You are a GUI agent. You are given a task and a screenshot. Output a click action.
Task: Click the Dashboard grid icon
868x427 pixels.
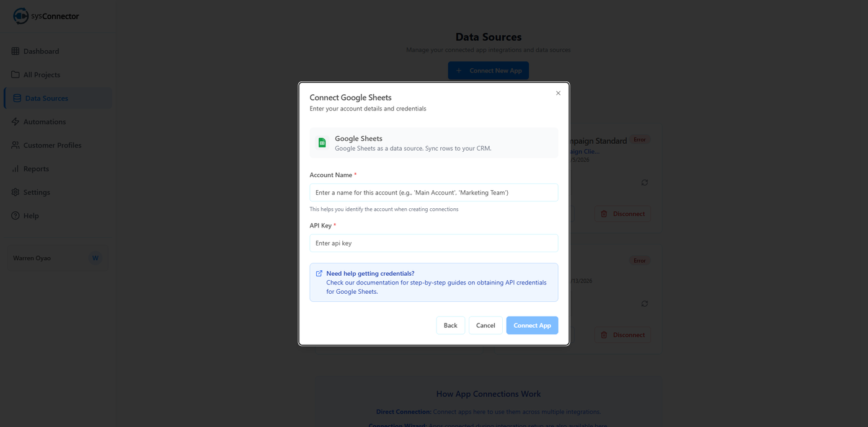click(x=15, y=51)
